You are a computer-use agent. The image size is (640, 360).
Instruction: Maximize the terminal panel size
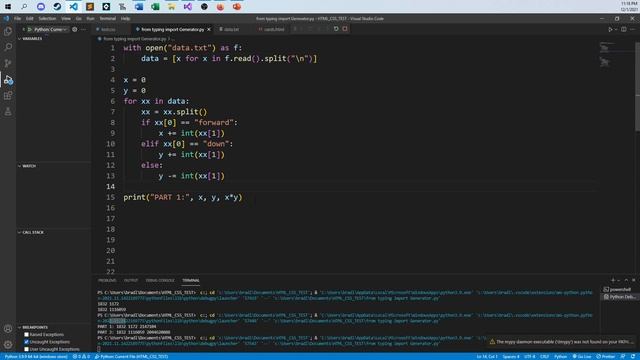click(626, 280)
